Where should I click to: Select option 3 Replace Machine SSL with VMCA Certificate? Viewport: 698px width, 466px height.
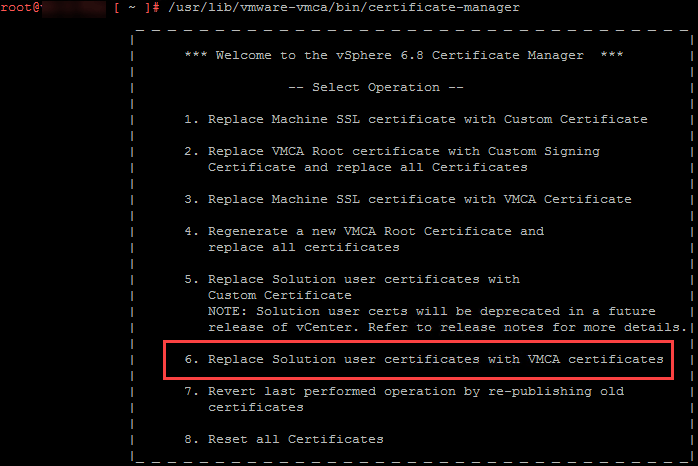[408, 199]
